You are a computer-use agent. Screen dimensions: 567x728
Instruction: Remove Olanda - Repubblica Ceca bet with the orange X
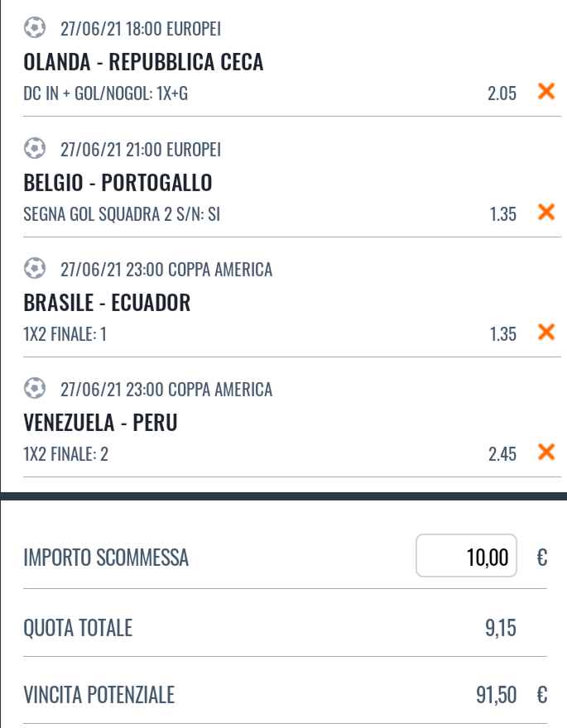[x=546, y=92]
